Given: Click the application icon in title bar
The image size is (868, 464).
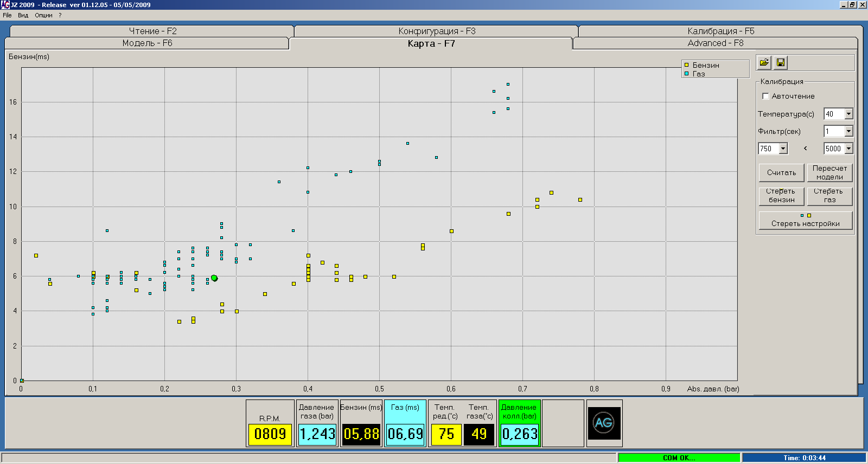Looking at the screenshot, I should [x=5, y=4].
